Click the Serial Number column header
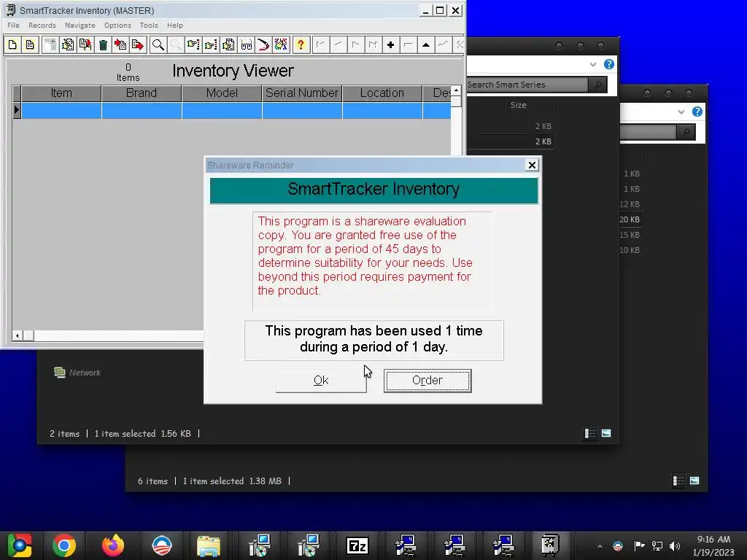This screenshot has height=560, width=747. pyautogui.click(x=302, y=93)
